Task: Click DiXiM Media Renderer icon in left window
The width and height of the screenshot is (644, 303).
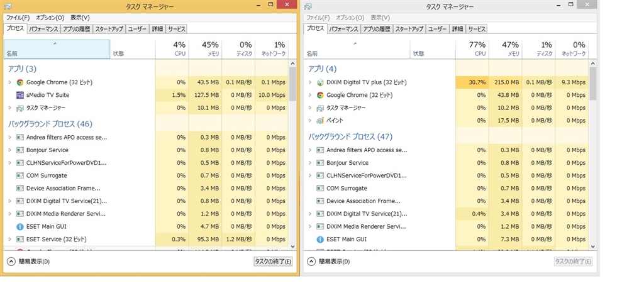Action: coord(20,214)
